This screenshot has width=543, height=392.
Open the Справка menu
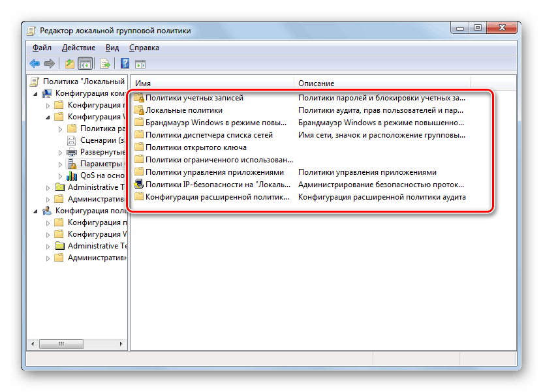click(144, 48)
